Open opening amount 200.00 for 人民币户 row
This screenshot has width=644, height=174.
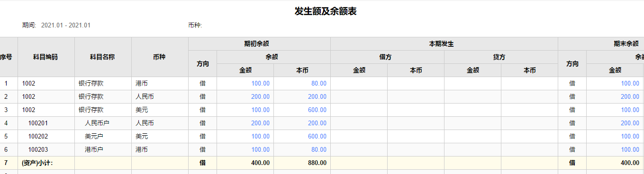point(260,123)
